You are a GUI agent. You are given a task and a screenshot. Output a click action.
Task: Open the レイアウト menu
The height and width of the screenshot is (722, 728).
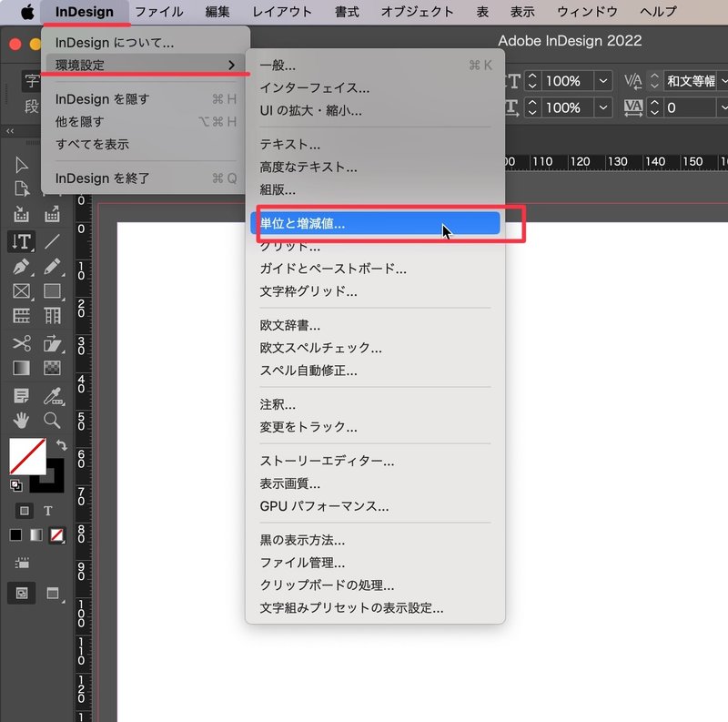pos(282,12)
